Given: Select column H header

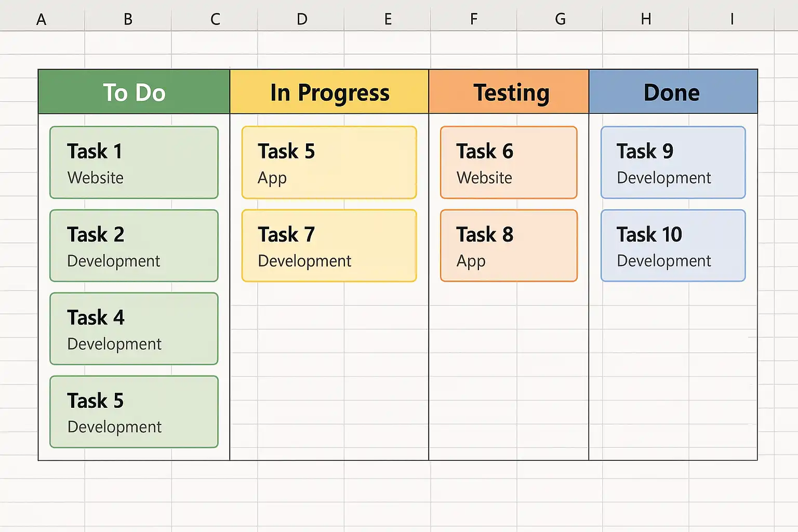Looking at the screenshot, I should [646, 19].
